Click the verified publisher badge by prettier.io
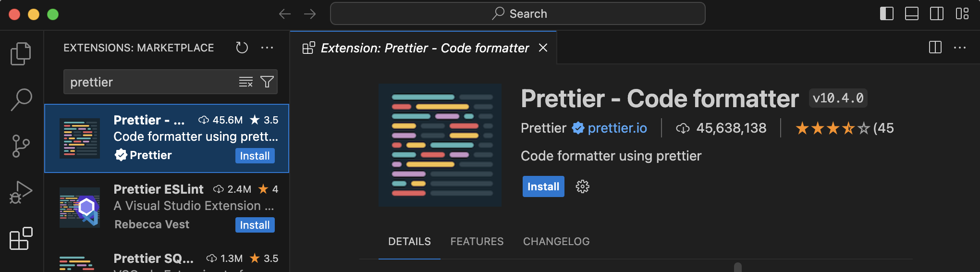Viewport: 980px width, 272px height. pos(578,128)
